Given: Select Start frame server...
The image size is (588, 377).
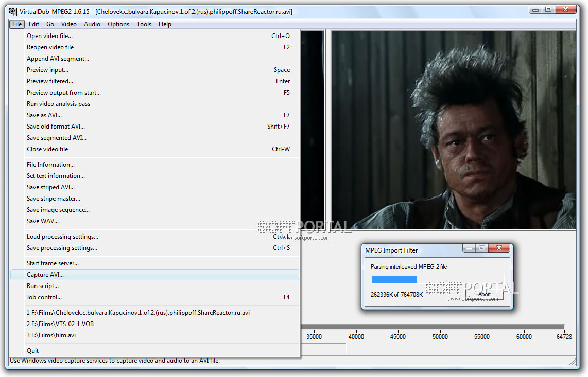Looking at the screenshot, I should (154, 263).
